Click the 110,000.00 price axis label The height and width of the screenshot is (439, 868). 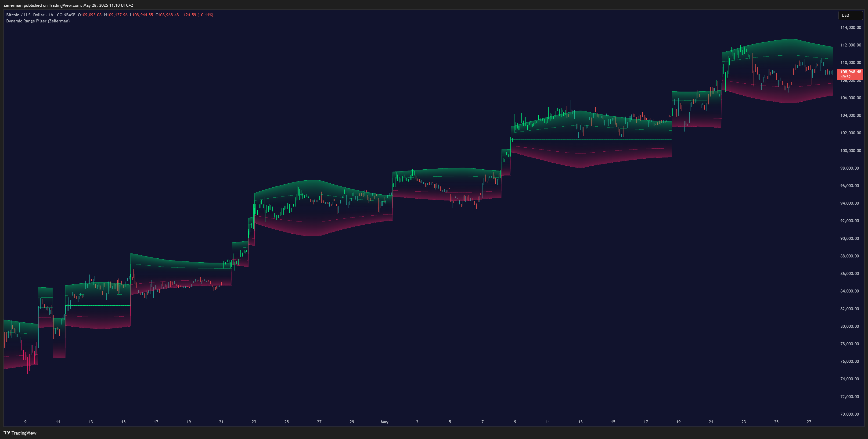(850, 63)
